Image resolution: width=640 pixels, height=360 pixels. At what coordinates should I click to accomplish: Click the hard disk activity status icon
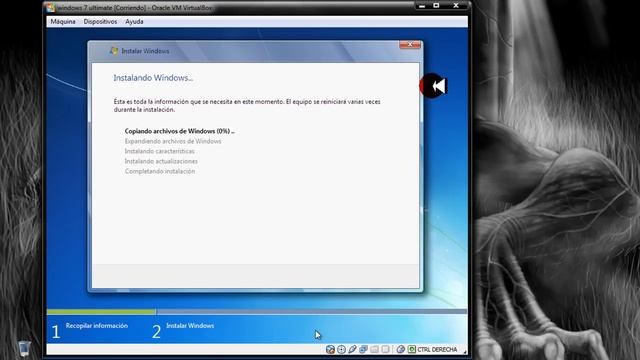331,349
